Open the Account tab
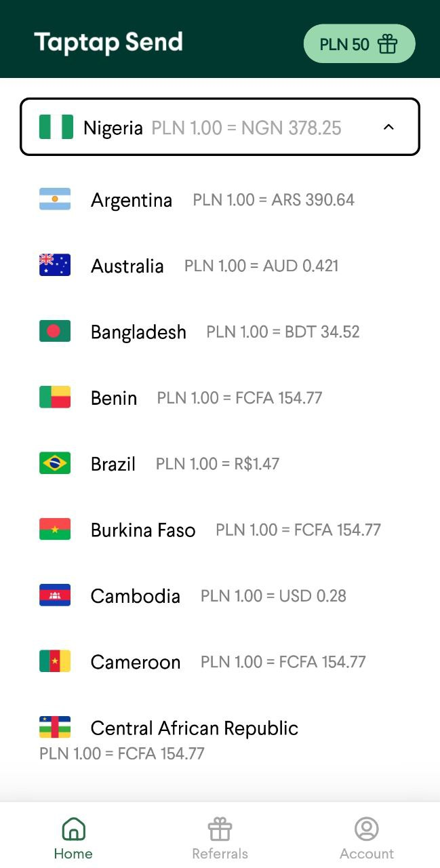The image size is (440, 868). [x=367, y=839]
